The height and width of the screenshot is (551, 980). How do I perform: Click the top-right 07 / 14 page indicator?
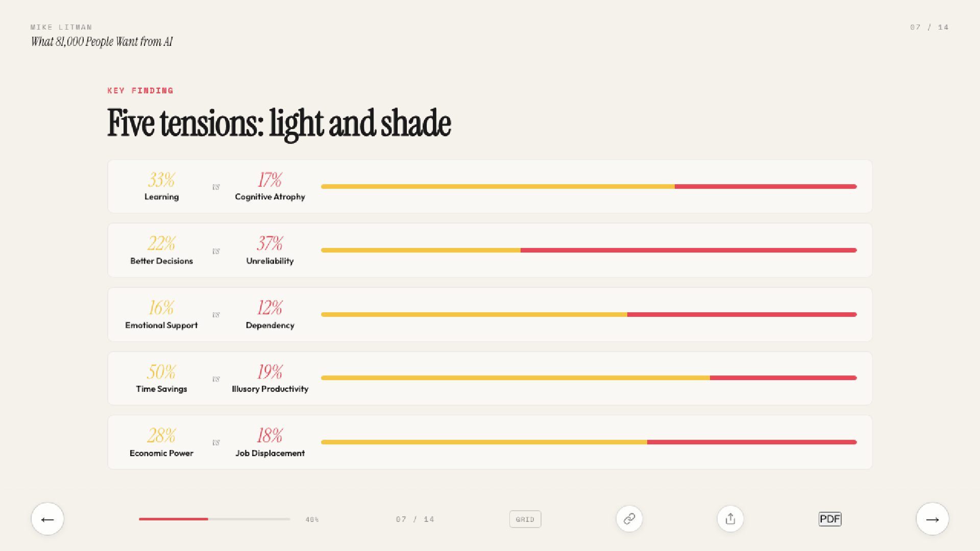(929, 27)
